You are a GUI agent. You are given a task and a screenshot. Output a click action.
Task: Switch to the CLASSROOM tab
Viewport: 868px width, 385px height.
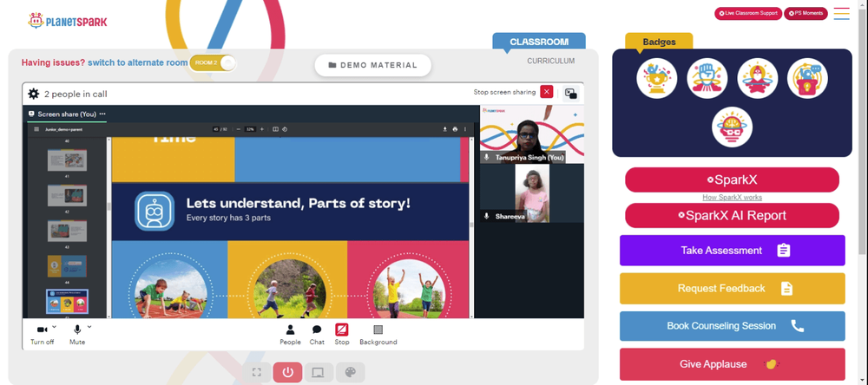tap(539, 42)
